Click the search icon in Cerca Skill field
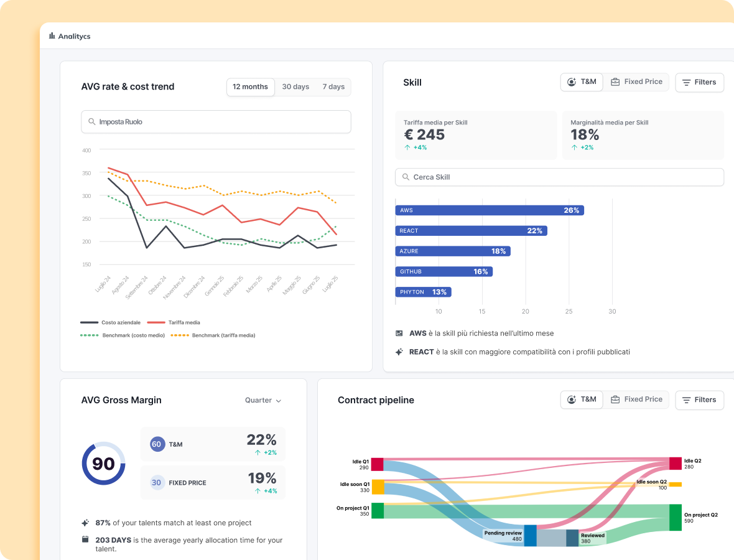This screenshot has width=734, height=560. pos(406,177)
